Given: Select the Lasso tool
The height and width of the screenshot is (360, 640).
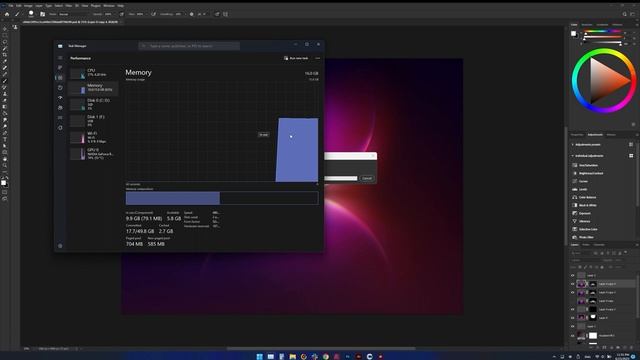Looking at the screenshot, I should [4, 42].
